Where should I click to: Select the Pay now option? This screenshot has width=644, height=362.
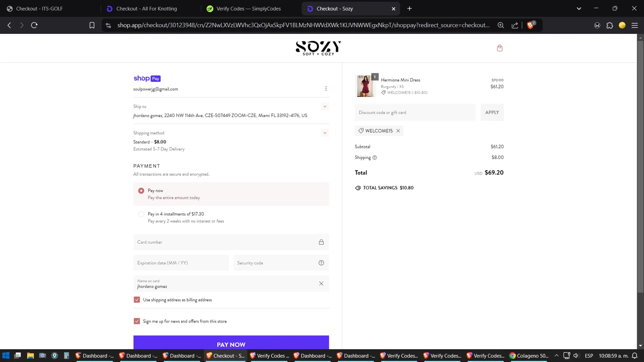tap(141, 190)
